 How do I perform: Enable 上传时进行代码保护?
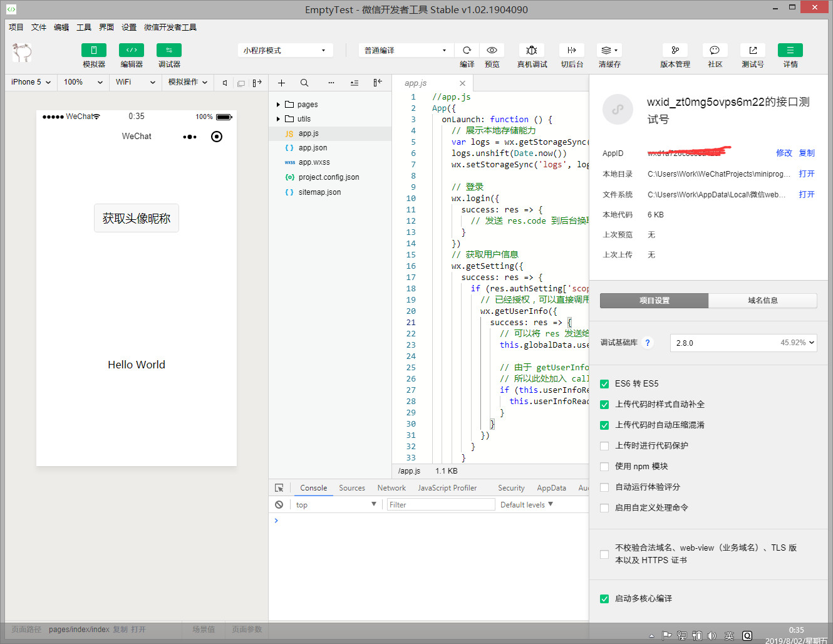coord(604,446)
